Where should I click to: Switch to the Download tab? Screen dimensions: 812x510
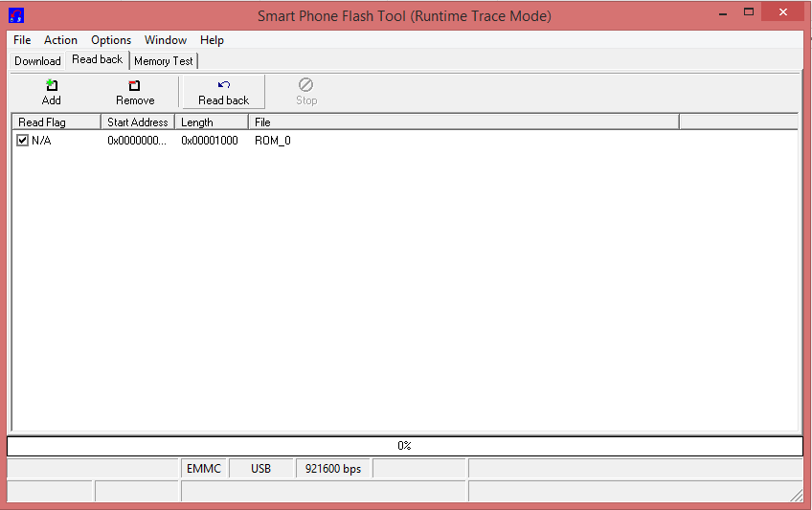pos(37,61)
